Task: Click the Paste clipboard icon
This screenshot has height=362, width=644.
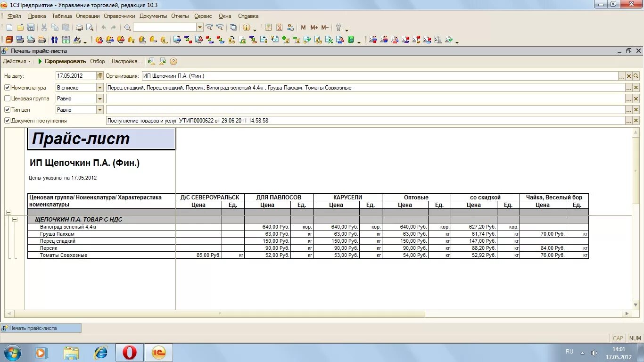Action: [66, 28]
